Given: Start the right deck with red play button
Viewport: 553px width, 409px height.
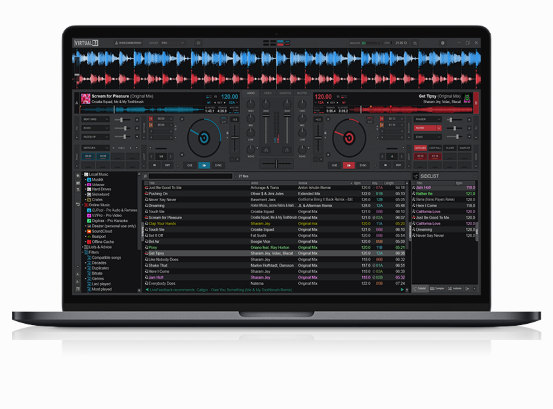Looking at the screenshot, I should pyautogui.click(x=348, y=165).
